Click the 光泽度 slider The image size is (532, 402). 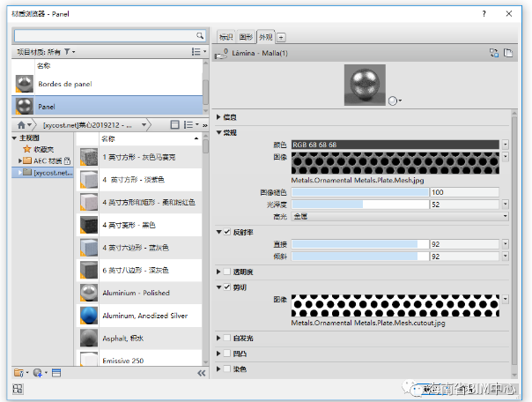click(359, 204)
